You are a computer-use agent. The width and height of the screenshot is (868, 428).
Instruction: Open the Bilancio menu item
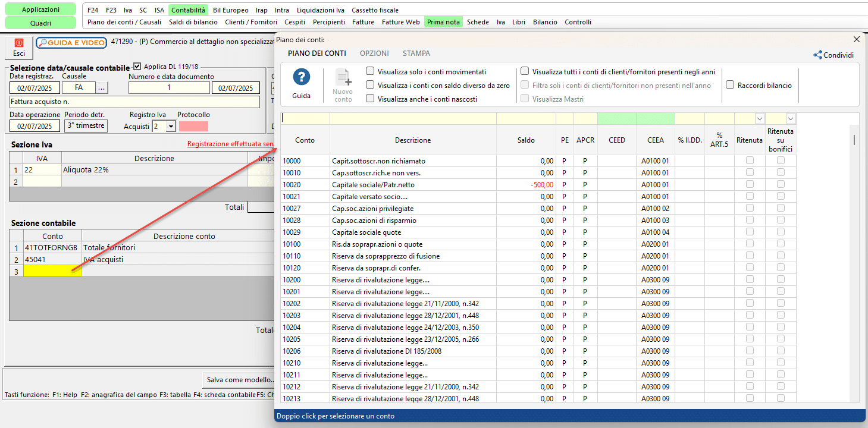tap(545, 22)
